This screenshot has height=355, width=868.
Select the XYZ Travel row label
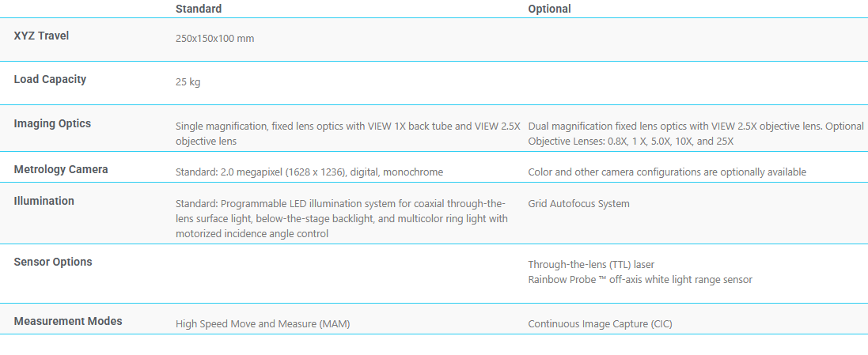tap(41, 36)
